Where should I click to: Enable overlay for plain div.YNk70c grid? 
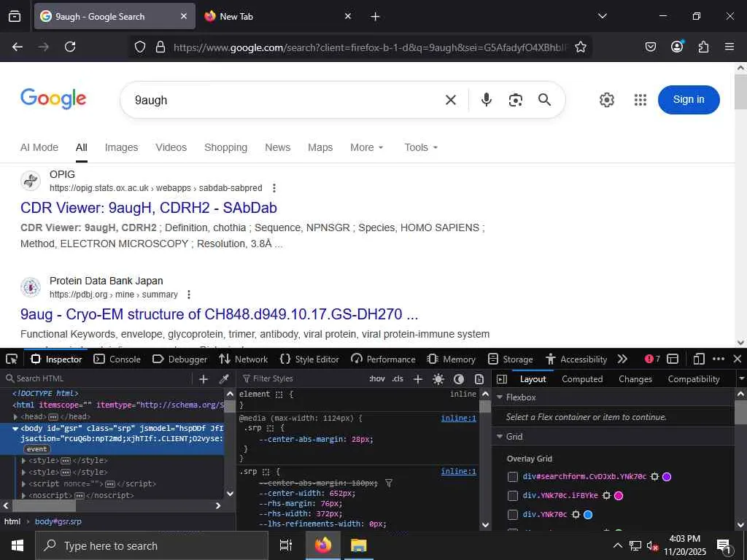click(x=513, y=515)
